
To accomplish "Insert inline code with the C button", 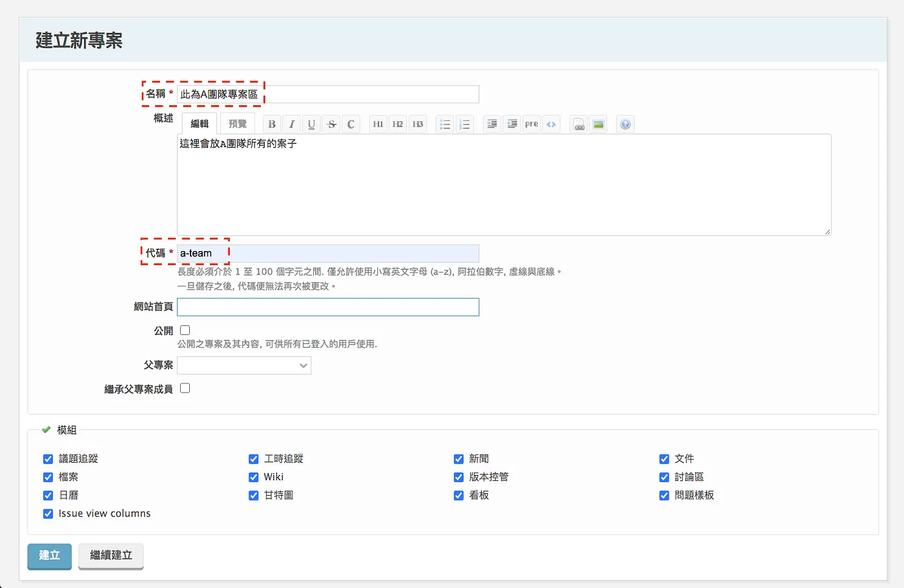I will pyautogui.click(x=351, y=124).
